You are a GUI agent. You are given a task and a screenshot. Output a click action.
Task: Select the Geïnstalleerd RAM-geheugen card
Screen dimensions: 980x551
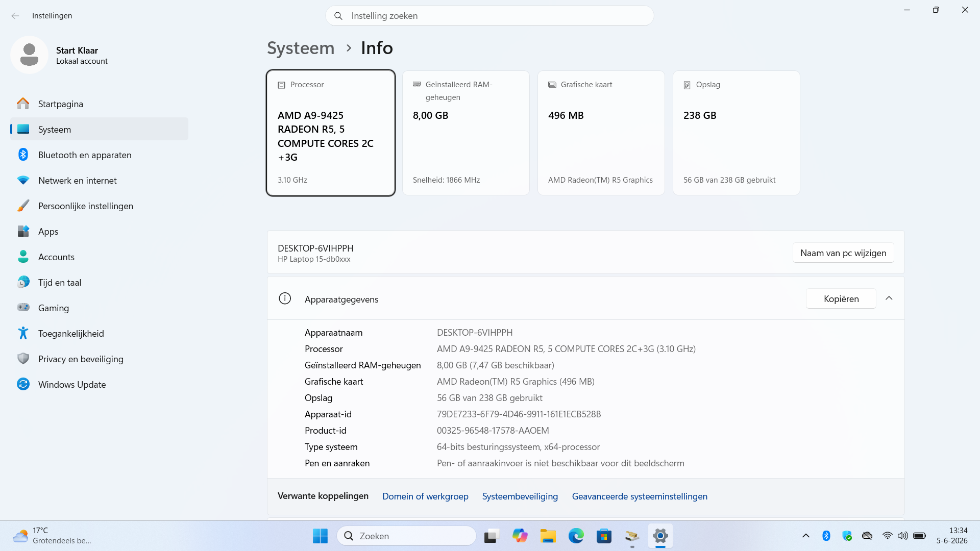(466, 133)
